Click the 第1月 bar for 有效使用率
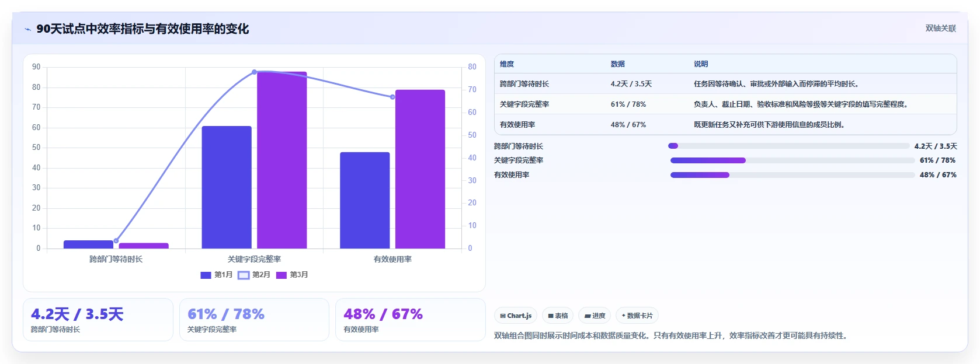Viewport: 980px width, 364px height. [365, 201]
